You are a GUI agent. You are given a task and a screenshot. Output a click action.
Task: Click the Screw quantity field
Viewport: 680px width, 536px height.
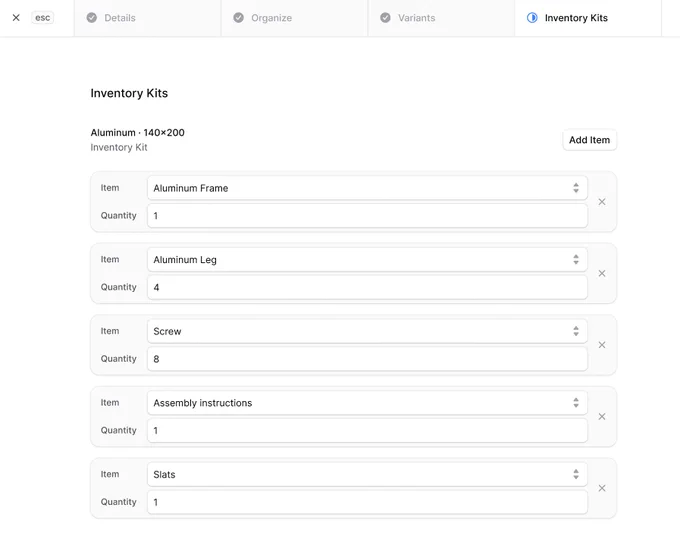367,359
